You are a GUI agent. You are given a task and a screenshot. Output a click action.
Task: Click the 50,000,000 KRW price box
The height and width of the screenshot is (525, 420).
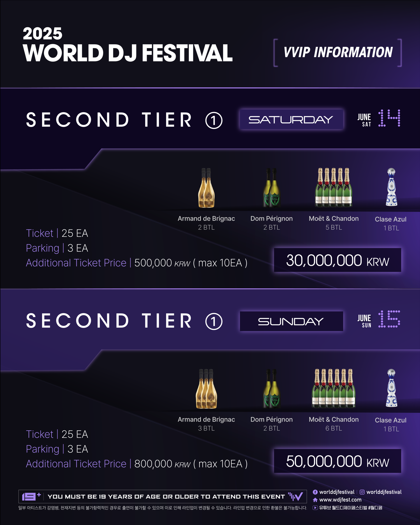click(x=338, y=461)
